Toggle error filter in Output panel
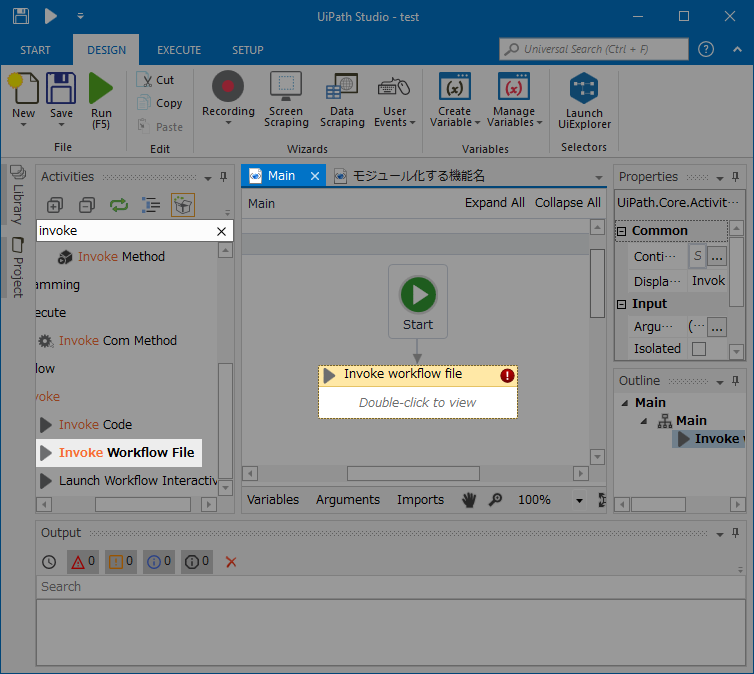The height and width of the screenshot is (674, 754). [83, 562]
